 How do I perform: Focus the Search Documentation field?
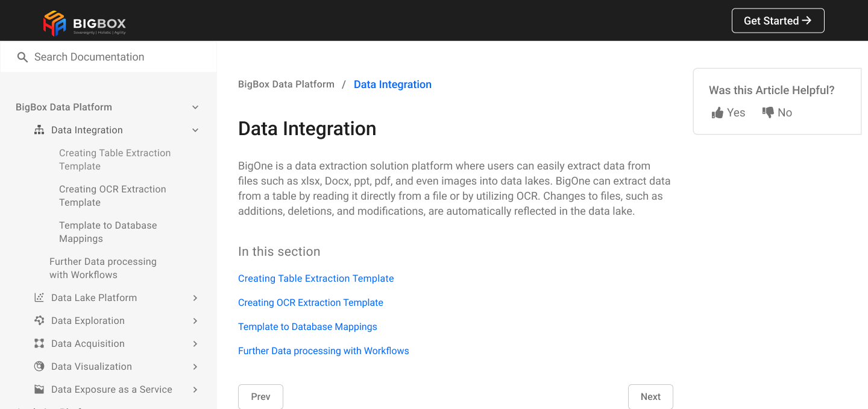[x=115, y=57]
